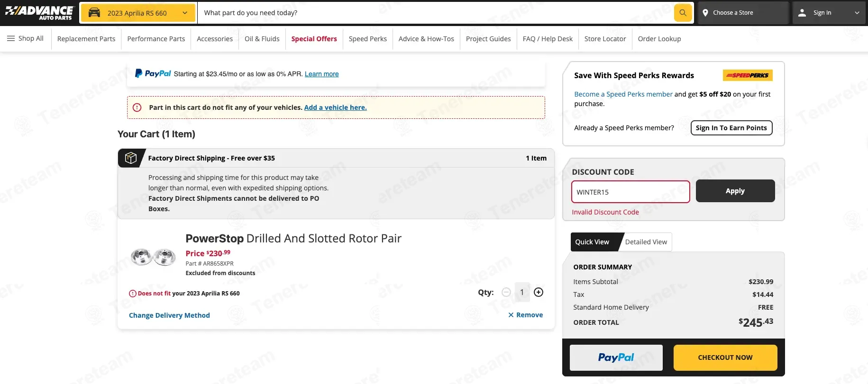The height and width of the screenshot is (384, 868).
Task: Open the Performance Parts menu
Action: (x=156, y=39)
